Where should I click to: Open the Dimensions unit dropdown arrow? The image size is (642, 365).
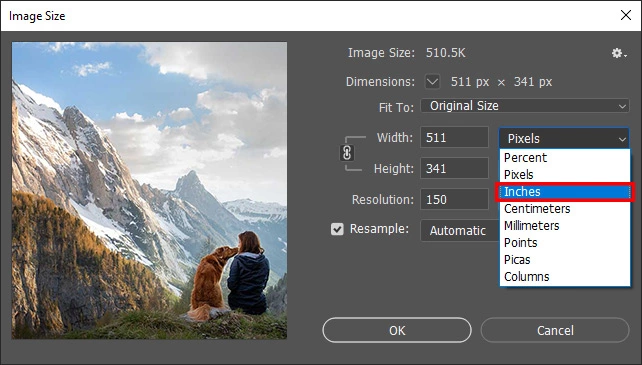[x=432, y=82]
